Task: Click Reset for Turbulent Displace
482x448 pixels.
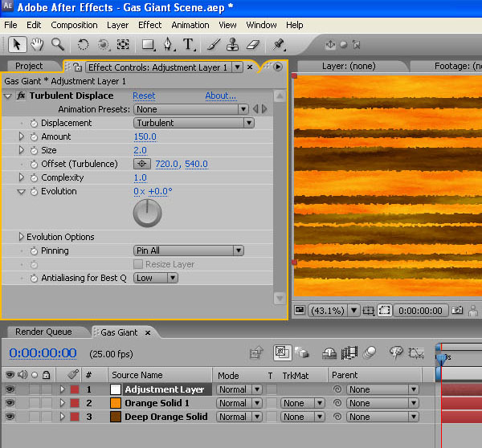Action: 144,96
